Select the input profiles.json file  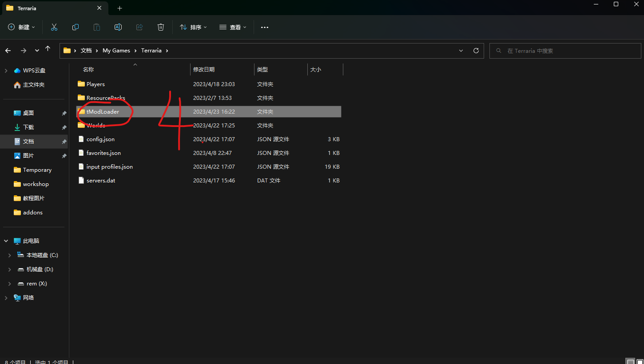tap(208, 166)
